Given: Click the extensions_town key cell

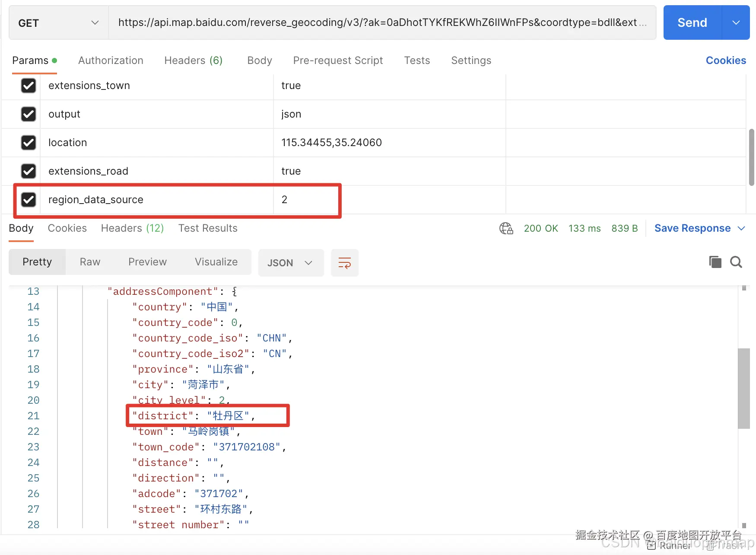Looking at the screenshot, I should point(157,86).
